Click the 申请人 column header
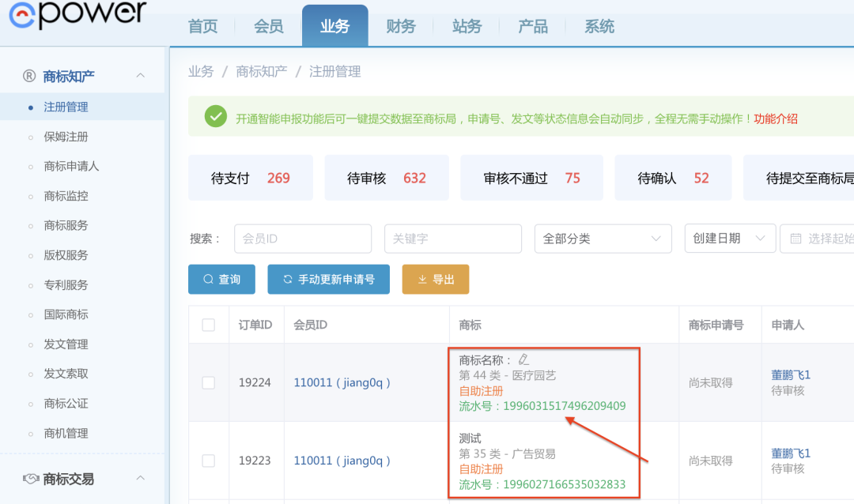This screenshot has width=854, height=504. point(788,325)
